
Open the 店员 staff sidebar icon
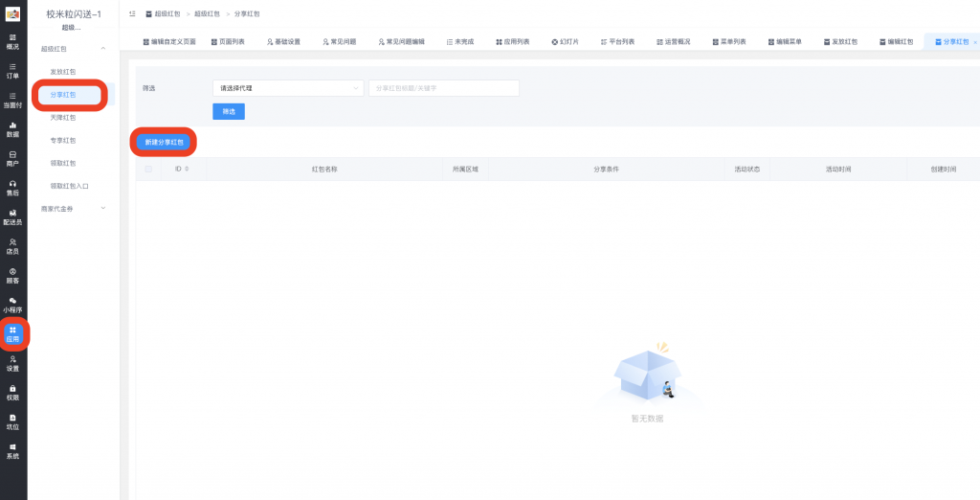pyautogui.click(x=12, y=246)
